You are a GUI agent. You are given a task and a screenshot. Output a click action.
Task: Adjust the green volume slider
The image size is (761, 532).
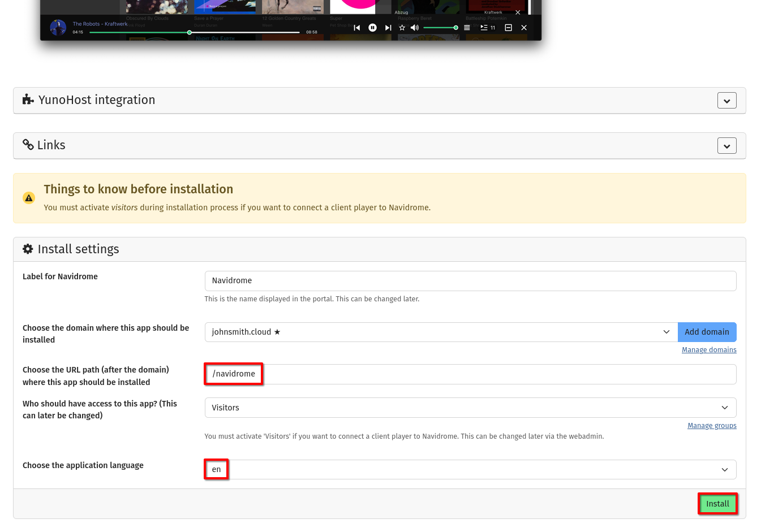[440, 28]
